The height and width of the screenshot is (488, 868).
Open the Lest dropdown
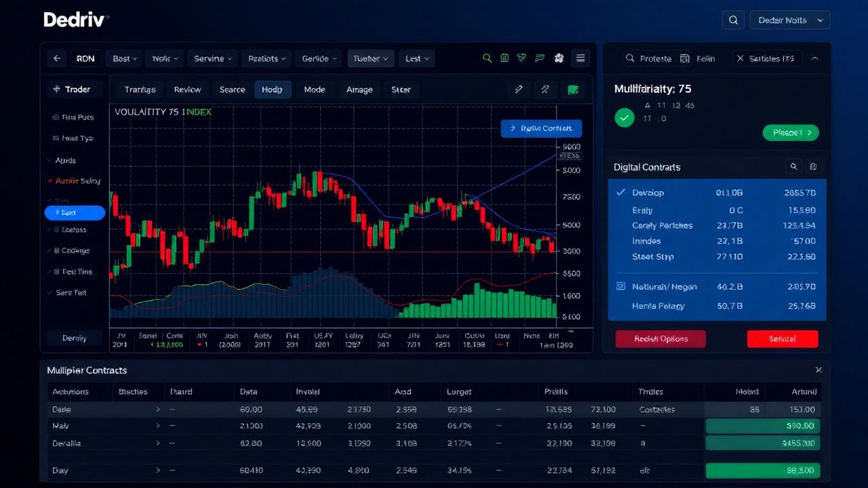pyautogui.click(x=416, y=59)
